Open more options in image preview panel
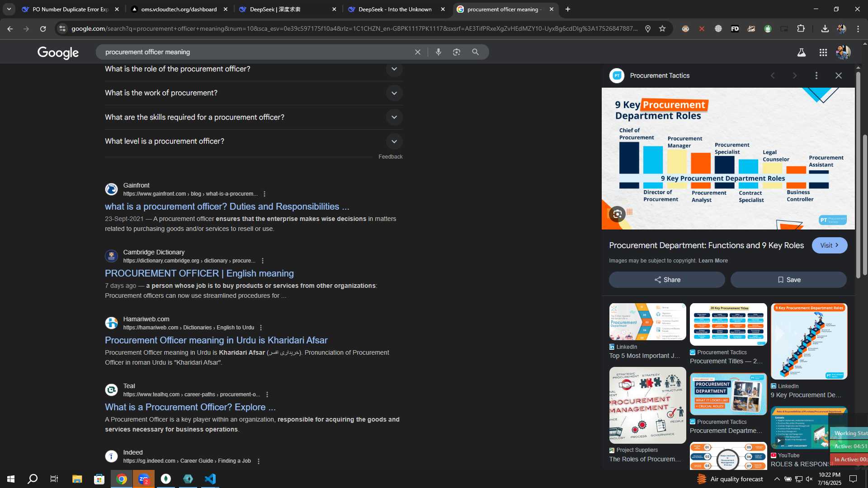868x488 pixels. pos(816,75)
